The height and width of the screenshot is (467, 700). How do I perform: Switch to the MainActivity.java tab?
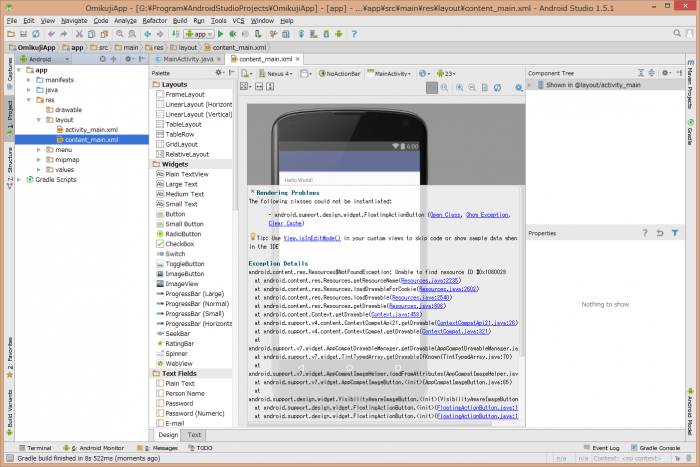pyautogui.click(x=188, y=59)
